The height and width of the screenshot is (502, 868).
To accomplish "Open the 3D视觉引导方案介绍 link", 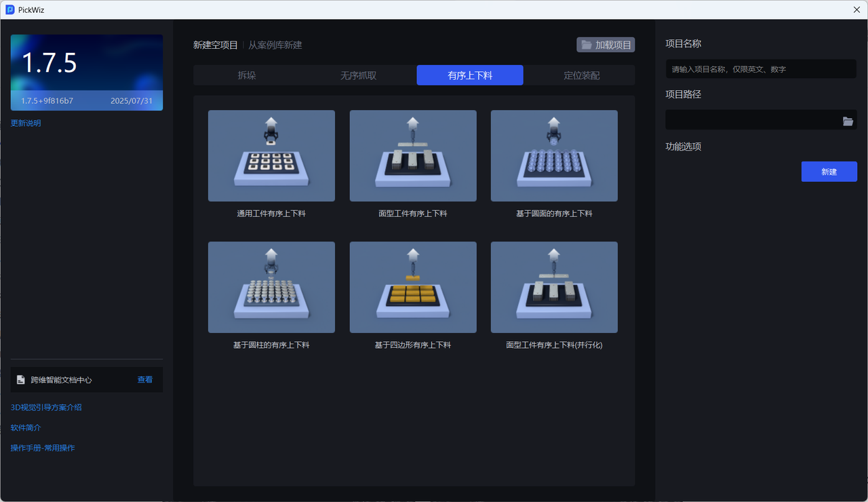I will 46,407.
